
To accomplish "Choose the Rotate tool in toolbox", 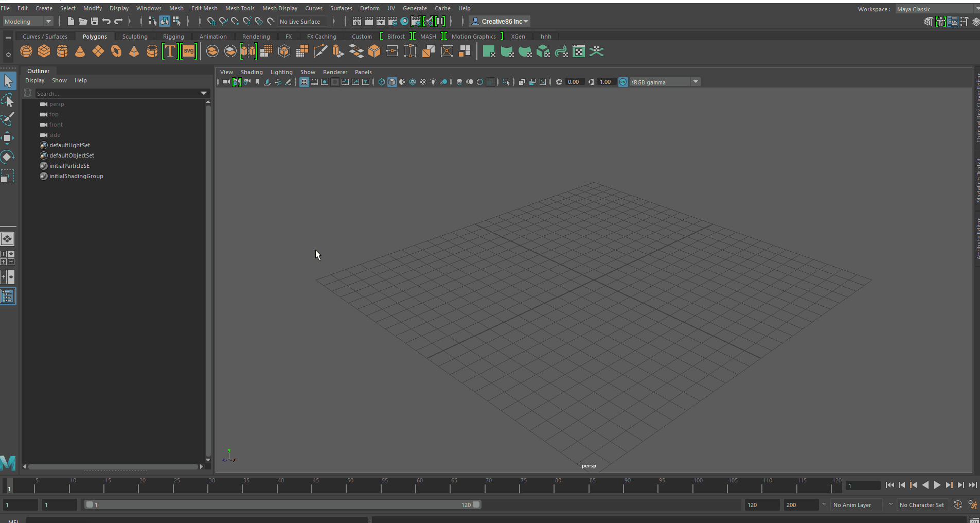I will (x=8, y=156).
